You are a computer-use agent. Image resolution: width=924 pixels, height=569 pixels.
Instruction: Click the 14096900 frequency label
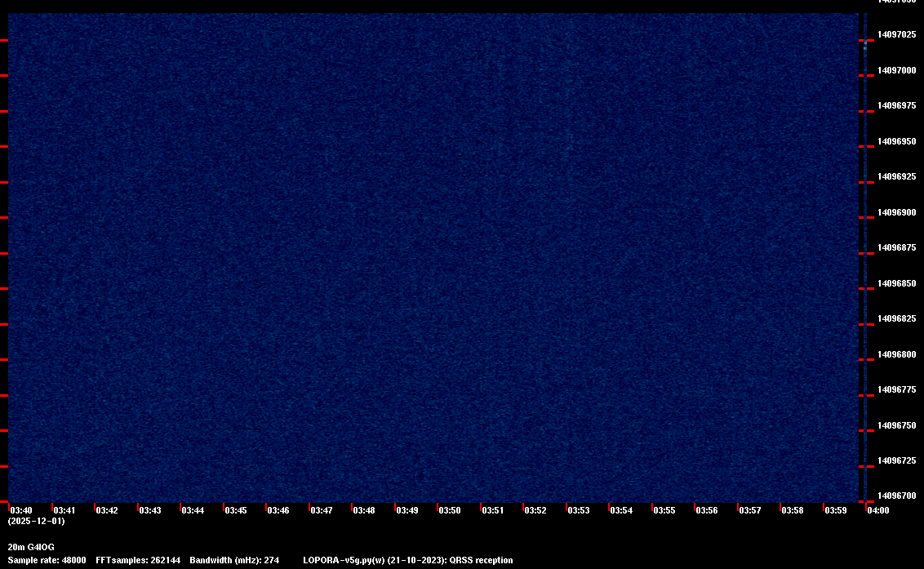[x=897, y=212]
